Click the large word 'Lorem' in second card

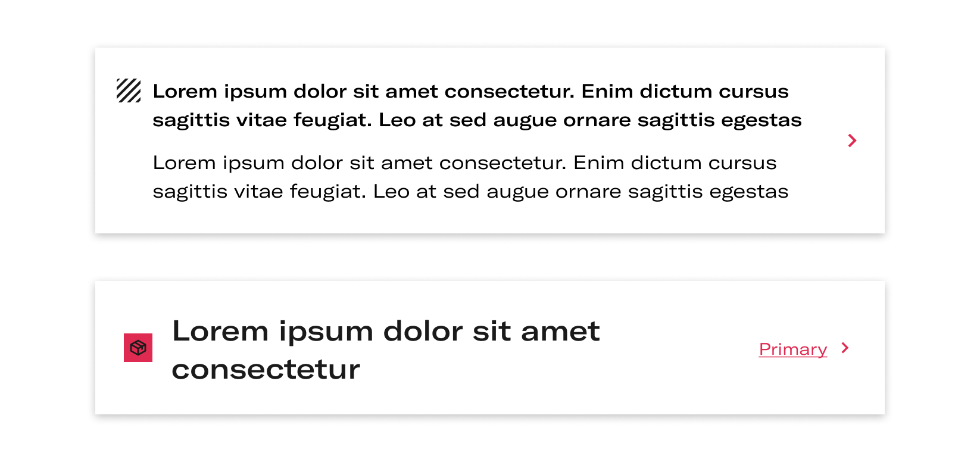tap(220, 331)
